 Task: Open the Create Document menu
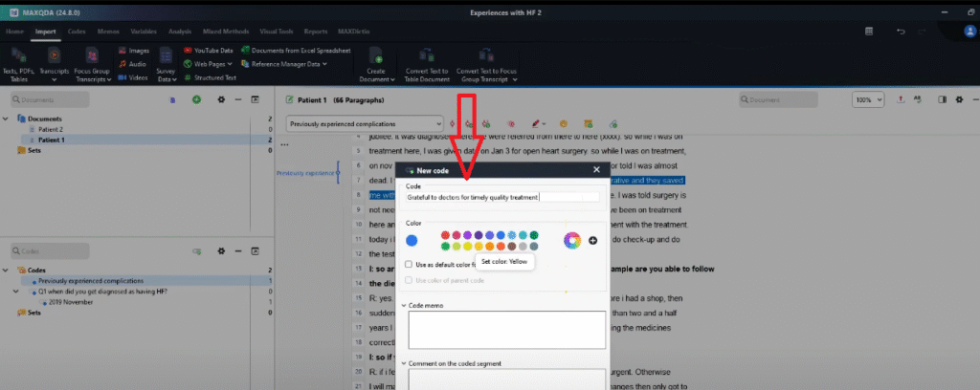point(376,65)
